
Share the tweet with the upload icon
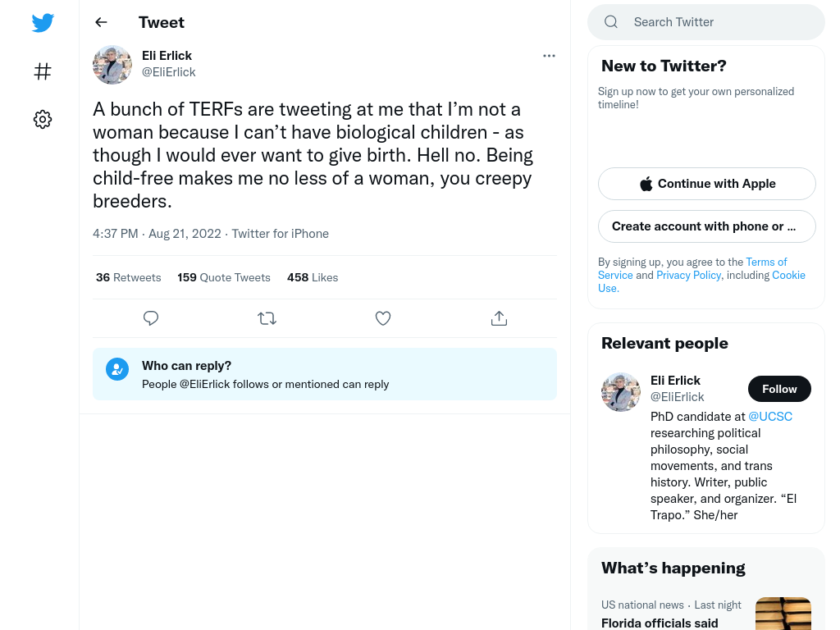pos(499,318)
